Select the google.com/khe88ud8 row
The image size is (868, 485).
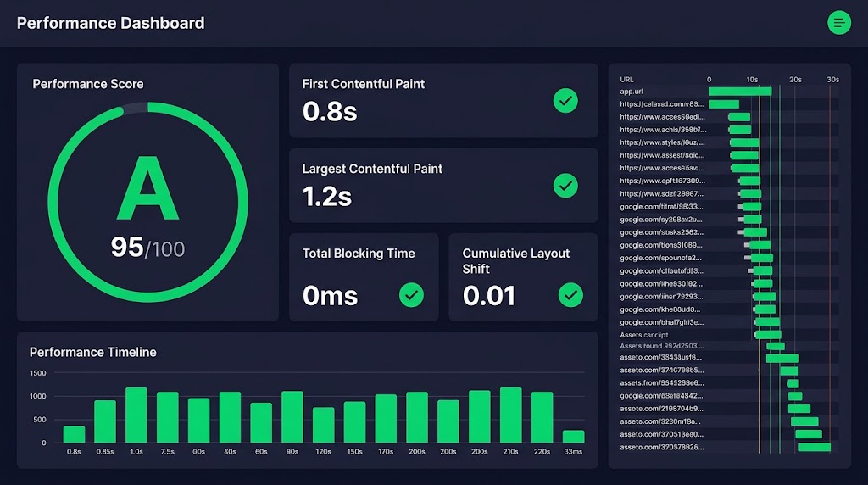click(x=729, y=309)
